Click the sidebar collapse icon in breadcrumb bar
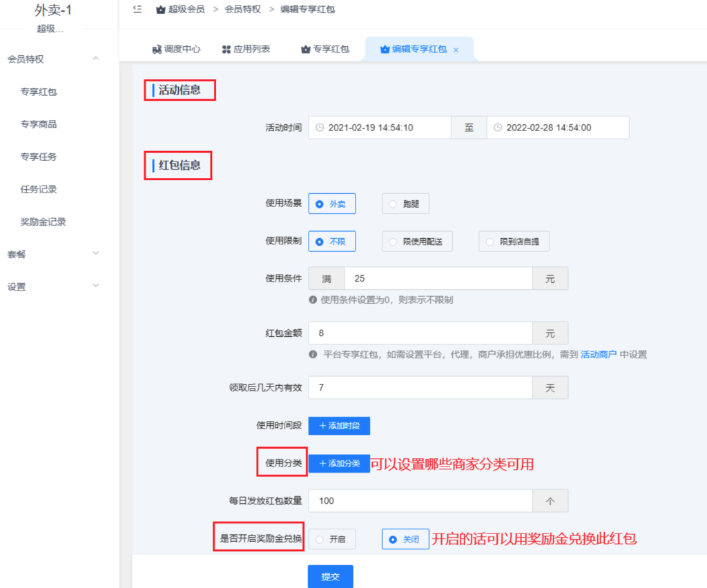The width and height of the screenshot is (707, 588). (137, 10)
